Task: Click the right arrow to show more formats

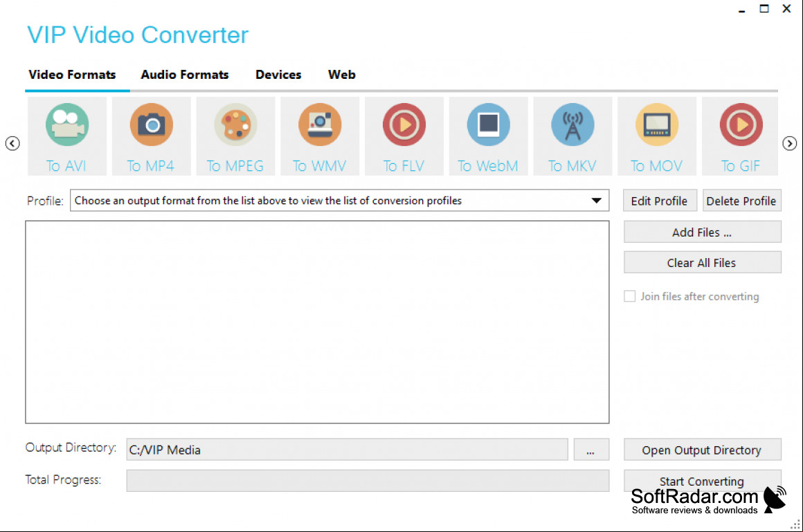Action: pyautogui.click(x=790, y=143)
